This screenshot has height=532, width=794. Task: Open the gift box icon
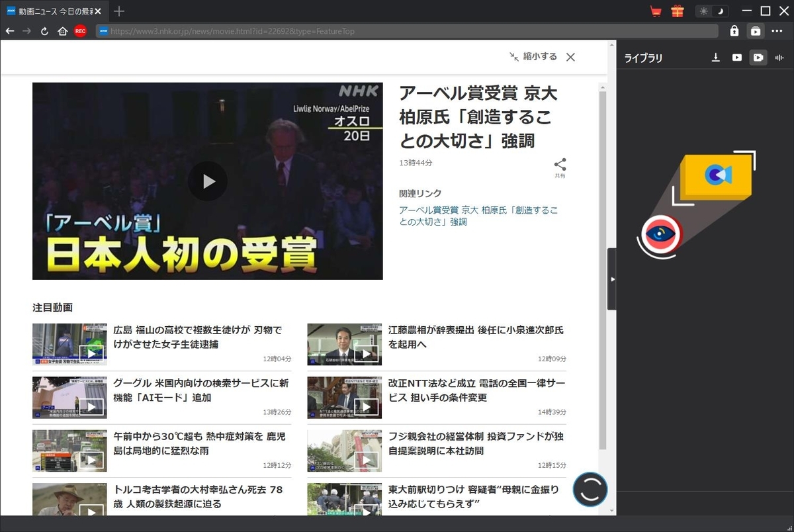[x=677, y=11]
